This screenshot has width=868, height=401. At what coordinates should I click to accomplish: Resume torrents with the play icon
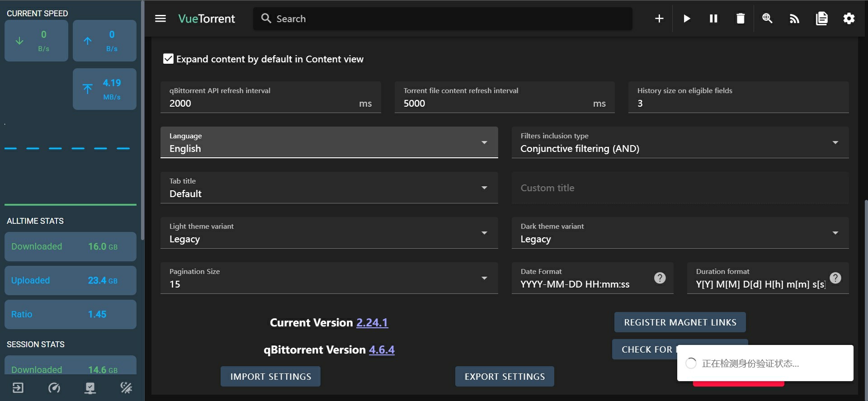(686, 19)
